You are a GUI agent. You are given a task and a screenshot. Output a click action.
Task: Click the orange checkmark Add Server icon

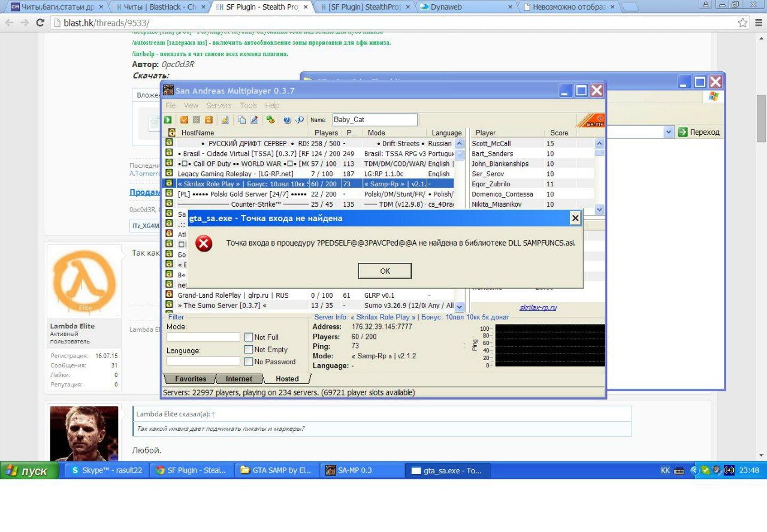coord(185,120)
